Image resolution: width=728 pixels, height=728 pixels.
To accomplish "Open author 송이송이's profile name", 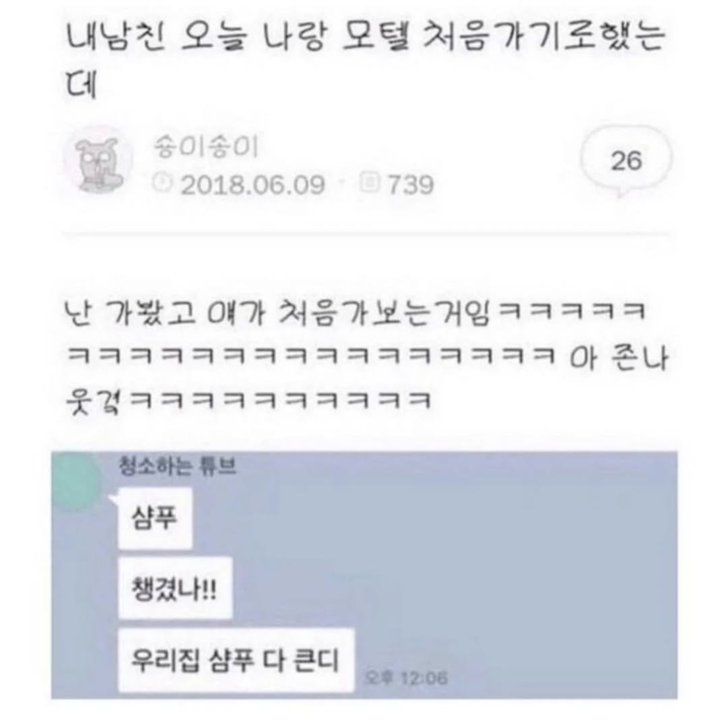I will (x=205, y=146).
